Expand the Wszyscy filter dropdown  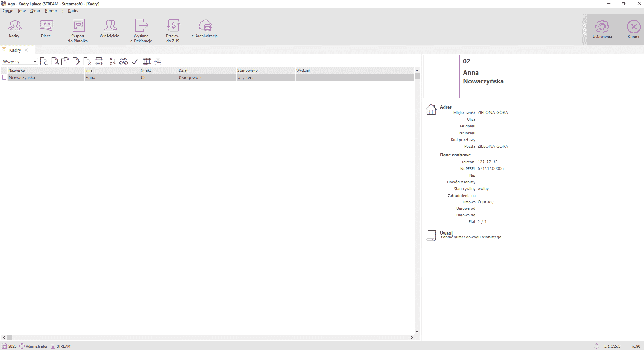tap(35, 61)
